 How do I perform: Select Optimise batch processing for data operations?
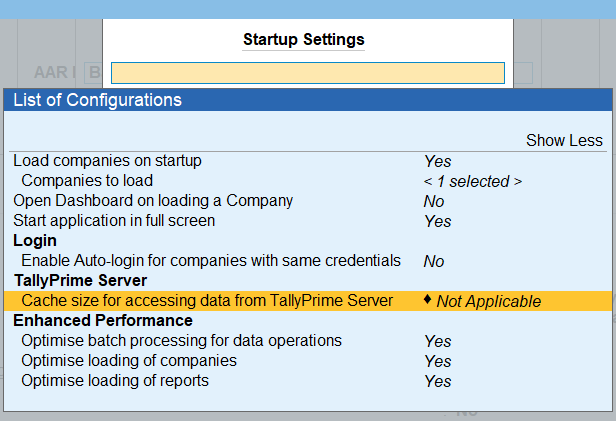181,340
